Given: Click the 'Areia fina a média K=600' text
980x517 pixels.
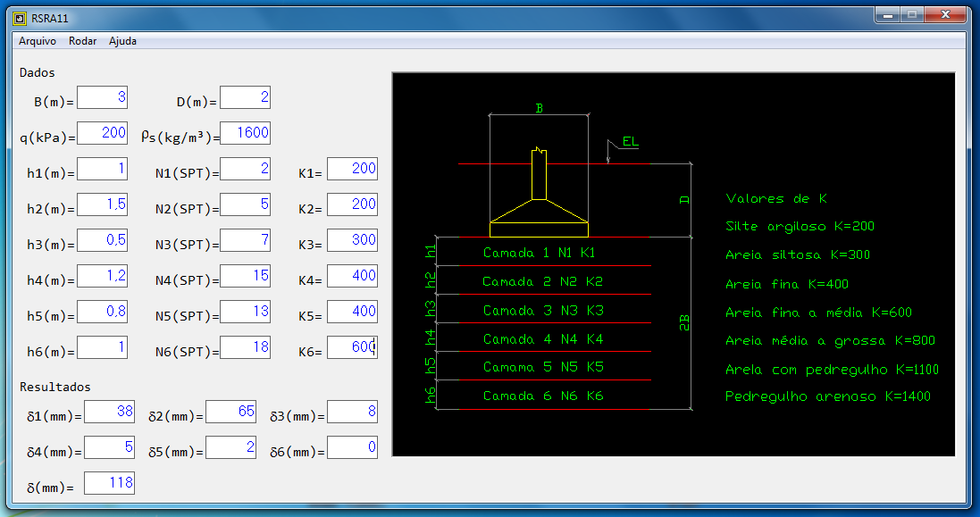Looking at the screenshot, I should (818, 313).
